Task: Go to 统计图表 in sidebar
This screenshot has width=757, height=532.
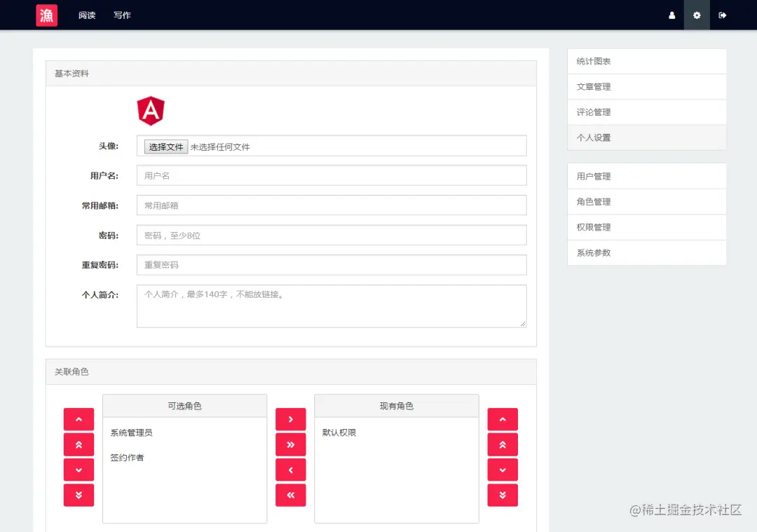Action: point(646,61)
